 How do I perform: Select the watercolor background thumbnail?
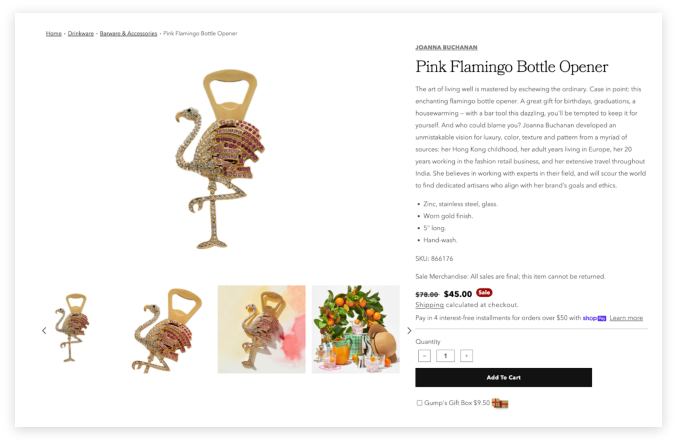(x=261, y=329)
